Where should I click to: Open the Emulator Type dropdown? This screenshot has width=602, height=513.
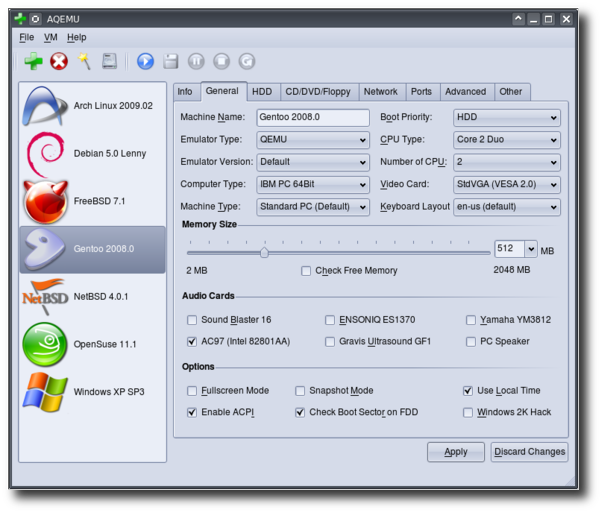coord(313,140)
